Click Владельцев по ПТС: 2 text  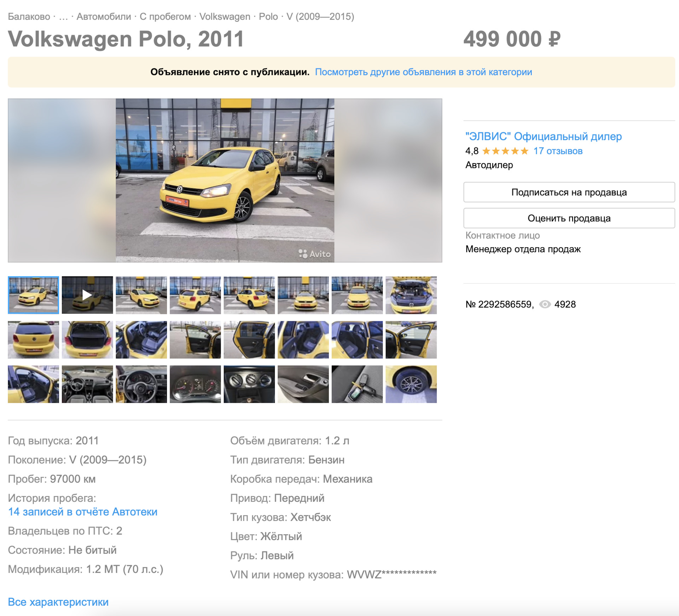click(65, 531)
